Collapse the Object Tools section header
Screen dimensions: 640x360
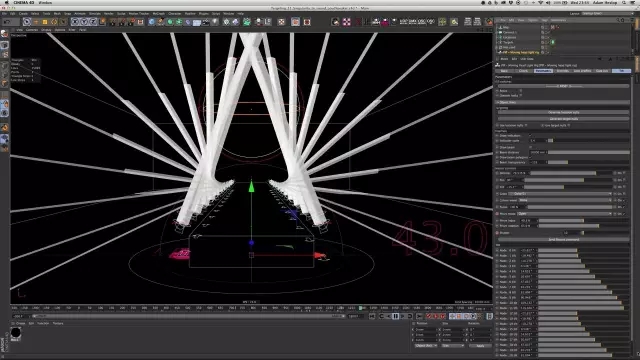563,102
